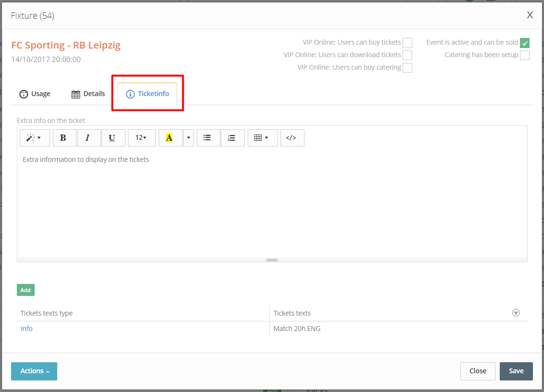Save the fixture changes
Screen dimensions: 544x392
(516, 371)
